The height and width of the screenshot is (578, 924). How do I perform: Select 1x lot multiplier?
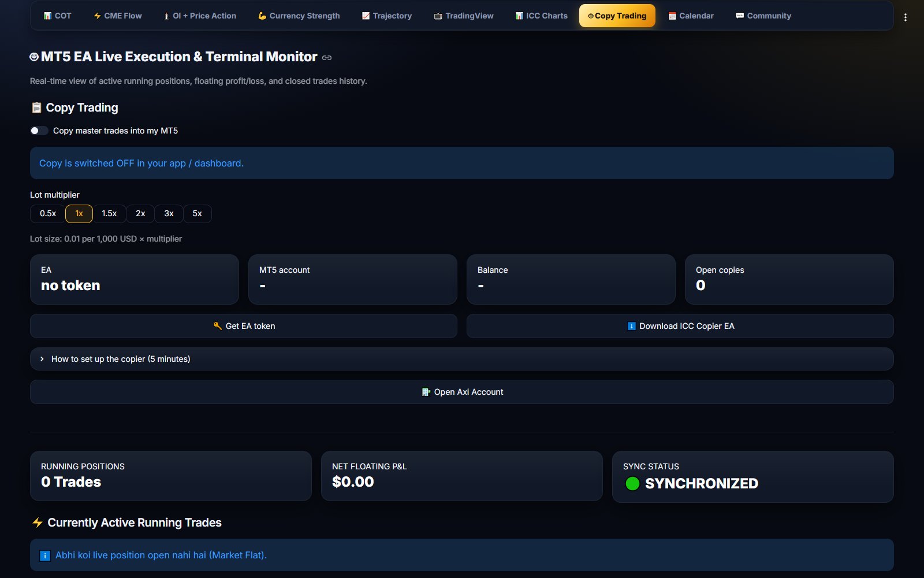coord(79,214)
